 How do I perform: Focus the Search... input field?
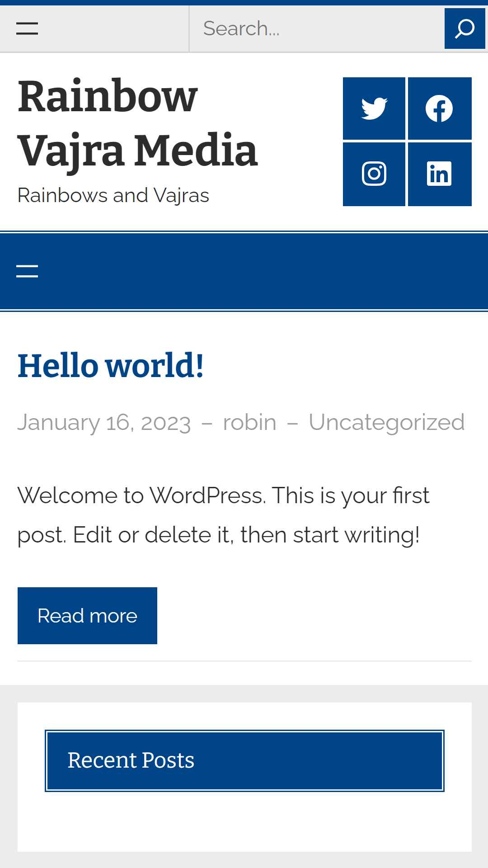pos(317,28)
